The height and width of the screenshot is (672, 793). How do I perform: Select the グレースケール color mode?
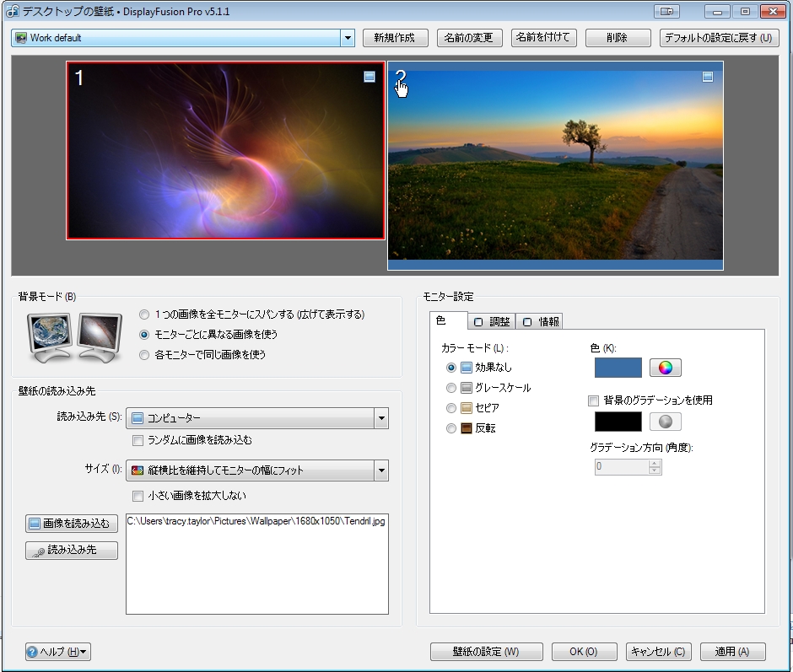451,388
